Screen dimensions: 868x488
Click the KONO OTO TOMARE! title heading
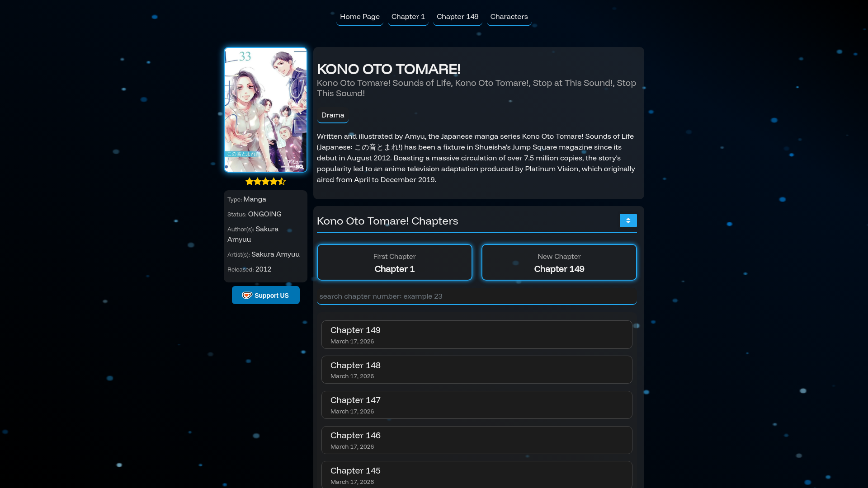click(x=389, y=69)
